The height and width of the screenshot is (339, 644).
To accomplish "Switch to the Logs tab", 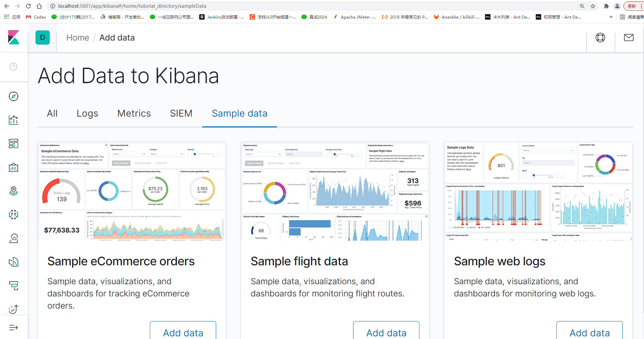I will (87, 114).
